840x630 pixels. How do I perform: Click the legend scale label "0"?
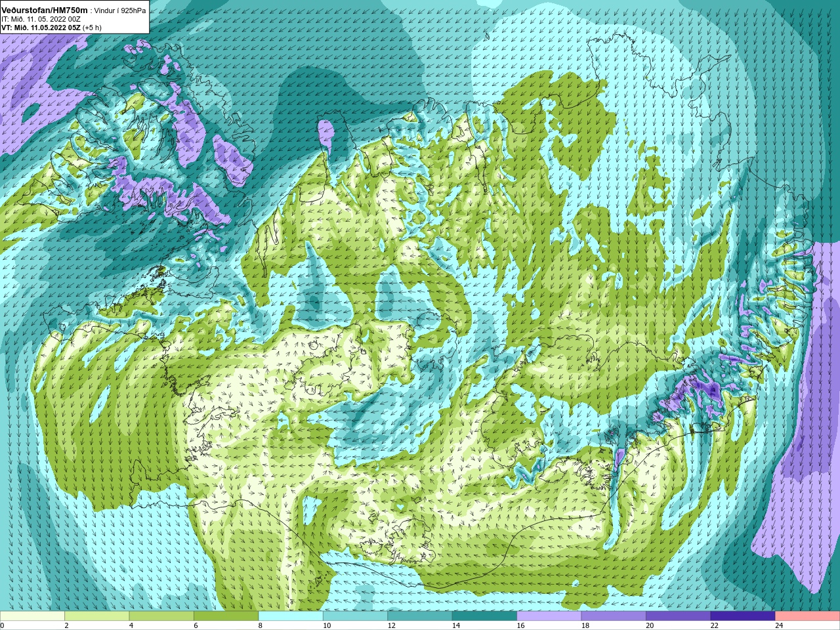point(3,626)
